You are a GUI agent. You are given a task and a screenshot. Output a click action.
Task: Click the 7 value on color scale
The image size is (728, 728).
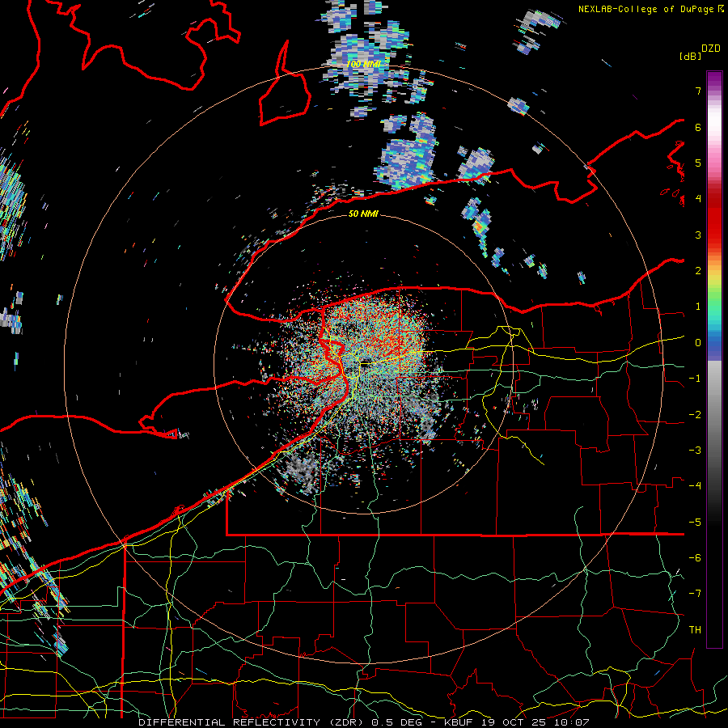click(x=698, y=91)
